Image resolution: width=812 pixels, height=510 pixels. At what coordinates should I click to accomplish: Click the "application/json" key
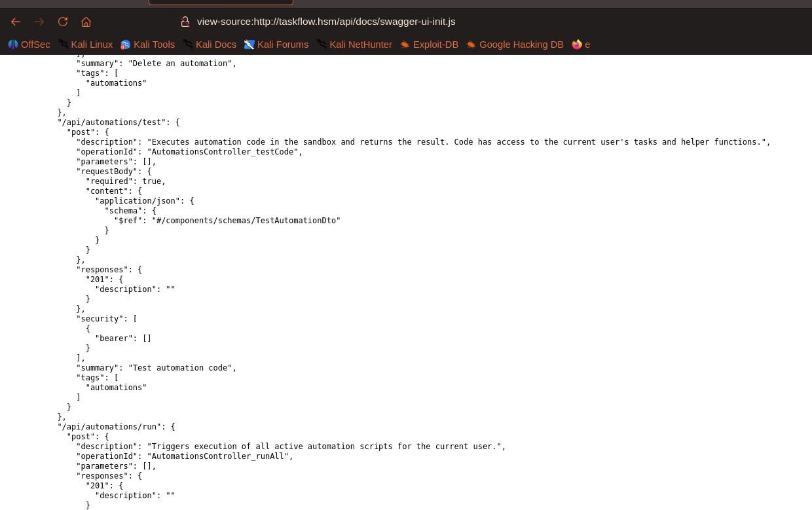pos(138,201)
